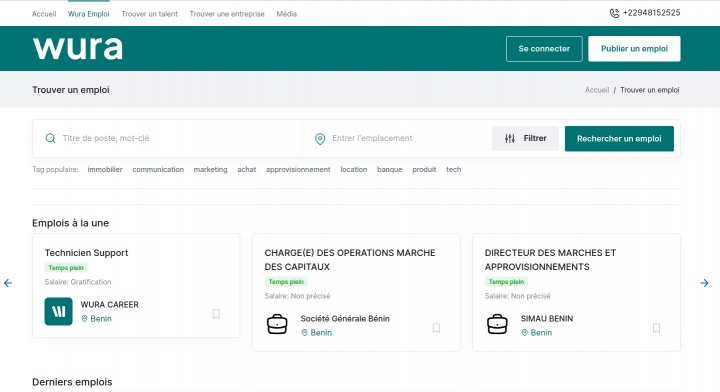The image size is (720, 392).
Task: Click the pin icon under SIMAU BENIN
Action: pos(524,333)
